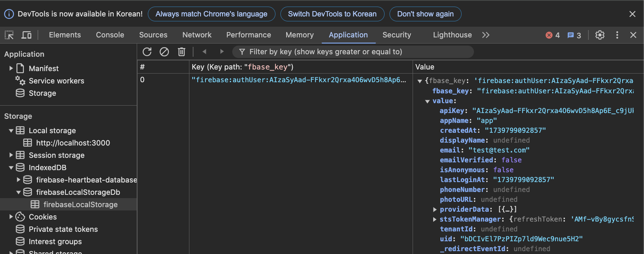Click the uid value string
The image size is (644, 254).
pos(522,239)
